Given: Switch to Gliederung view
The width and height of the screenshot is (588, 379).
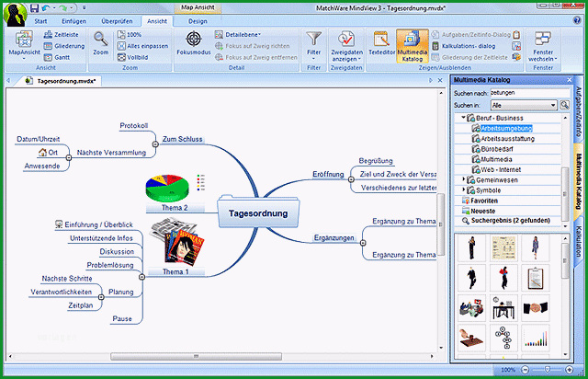Looking at the screenshot, I should (x=64, y=46).
